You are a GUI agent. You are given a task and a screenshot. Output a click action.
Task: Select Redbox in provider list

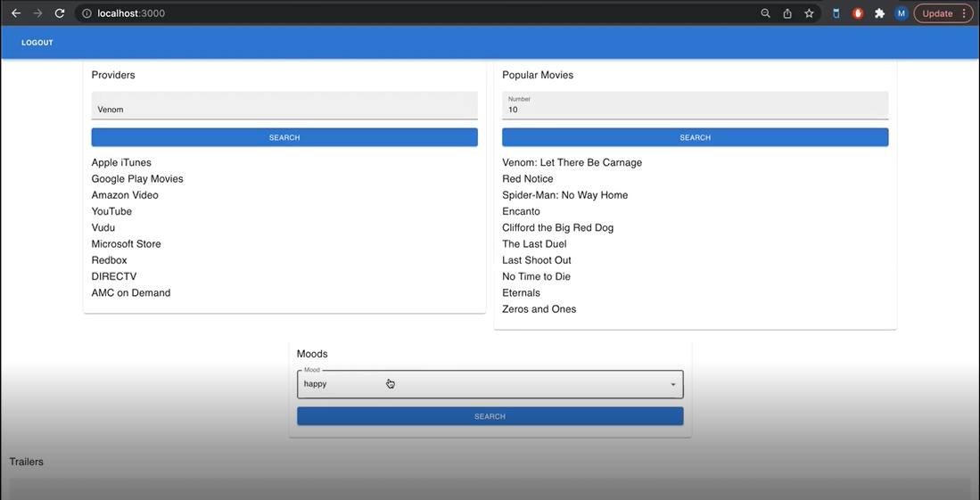click(x=110, y=260)
